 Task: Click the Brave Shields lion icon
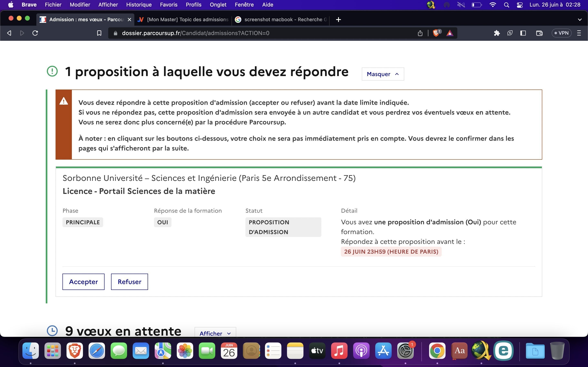pyautogui.click(x=436, y=33)
